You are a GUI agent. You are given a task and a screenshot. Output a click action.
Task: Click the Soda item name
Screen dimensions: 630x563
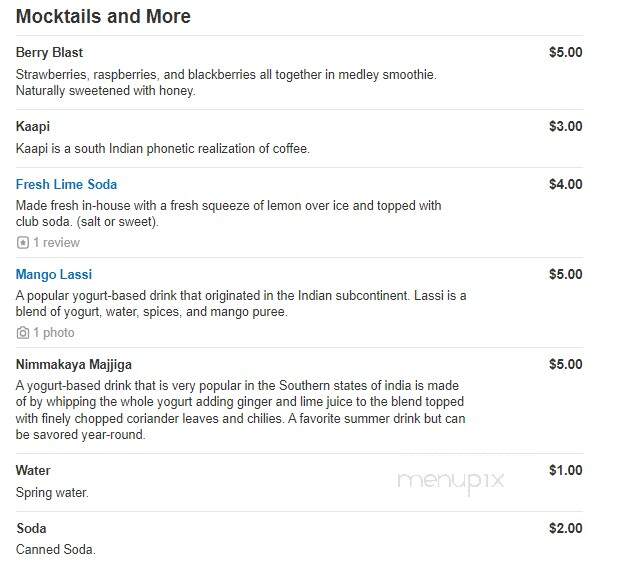[x=31, y=528]
